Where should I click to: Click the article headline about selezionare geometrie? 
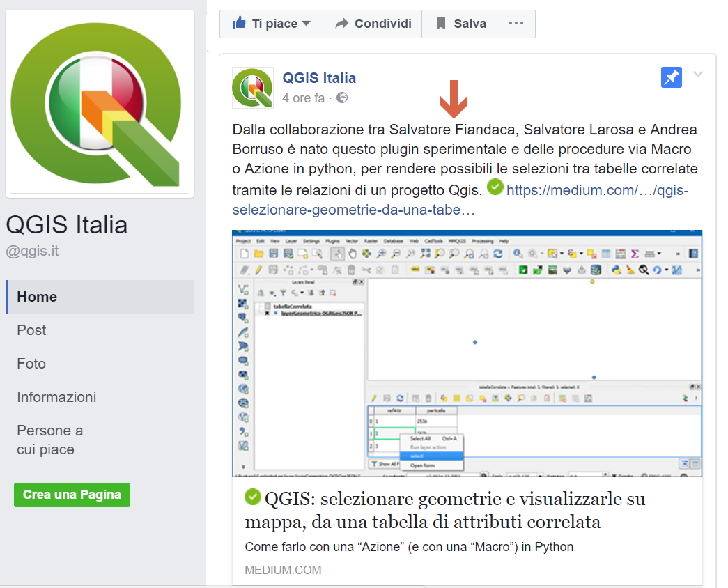pos(446,510)
